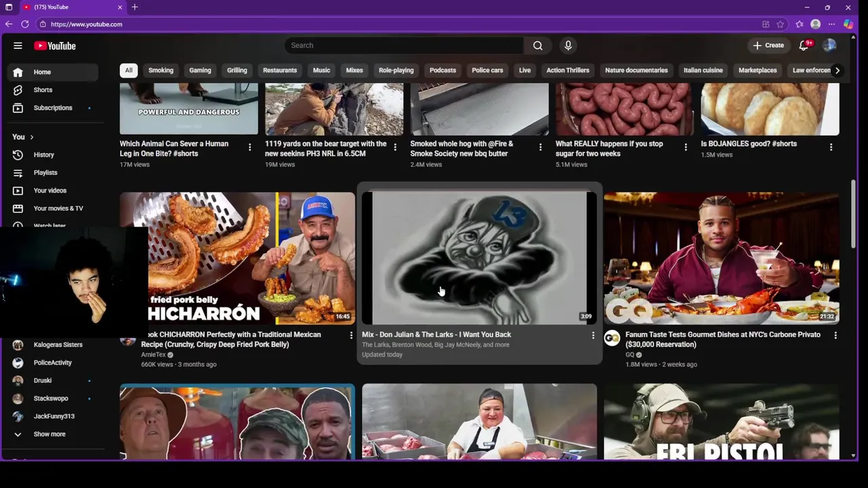Expand subscriptions with Show more
This screenshot has height=488, width=868.
[53, 434]
